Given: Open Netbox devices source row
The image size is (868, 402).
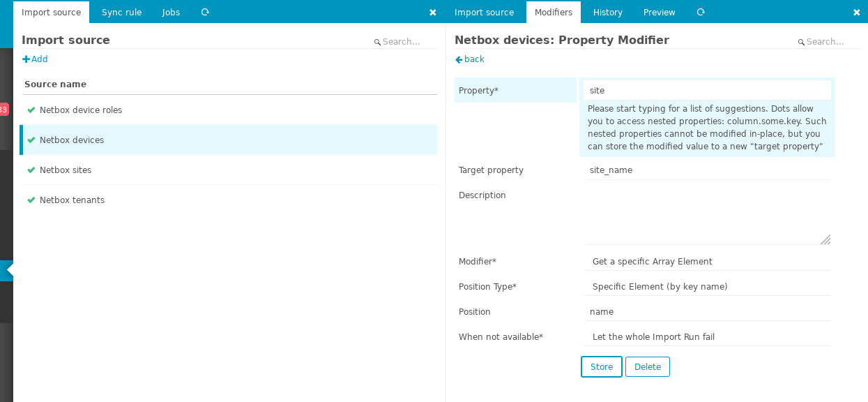Looking at the screenshot, I should tap(230, 140).
